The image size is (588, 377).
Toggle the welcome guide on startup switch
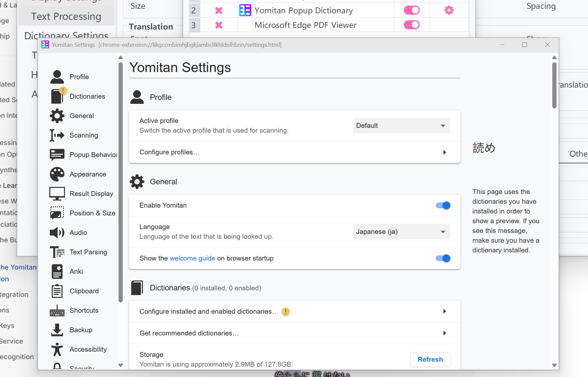coord(443,258)
